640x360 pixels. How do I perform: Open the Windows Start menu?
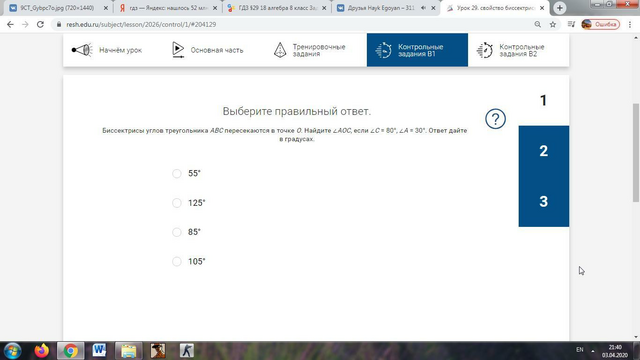[x=13, y=351]
